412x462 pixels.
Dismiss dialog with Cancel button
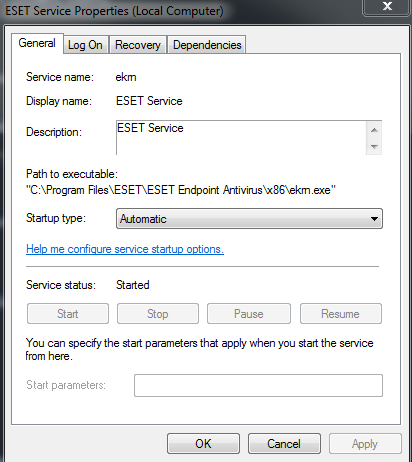pos(284,444)
